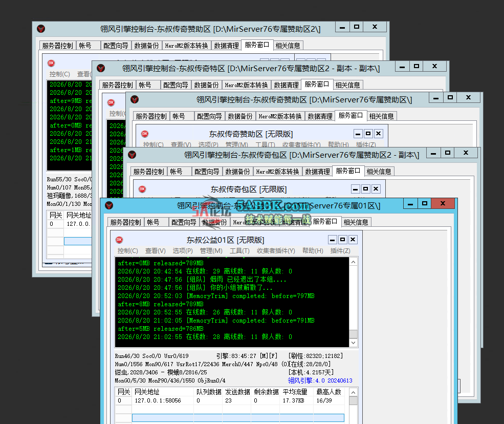Viewport: 504px width, 424px height.
Task: Click log line 你的小组被解散了
Action: (x=195, y=288)
